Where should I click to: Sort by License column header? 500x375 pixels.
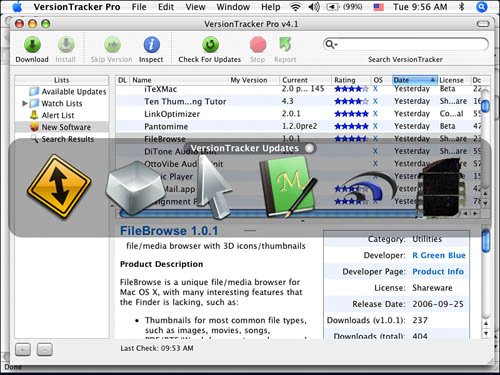[454, 80]
